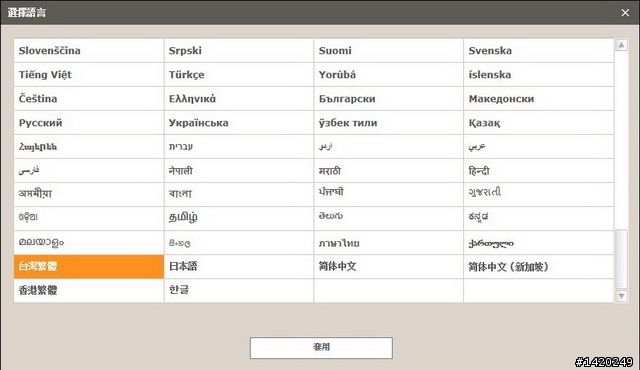
Task: Click the highlighted 台灣繁體 cell
Action: click(89, 267)
